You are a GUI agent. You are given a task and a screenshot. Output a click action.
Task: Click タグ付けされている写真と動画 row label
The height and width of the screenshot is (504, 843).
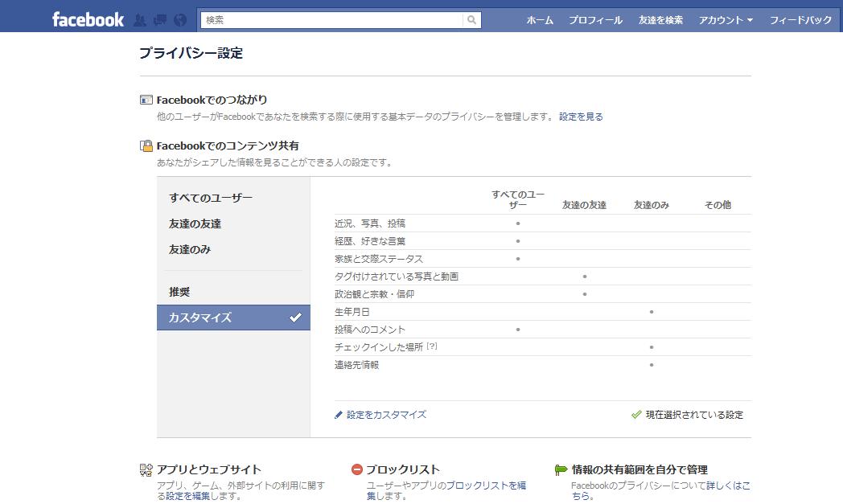(397, 277)
